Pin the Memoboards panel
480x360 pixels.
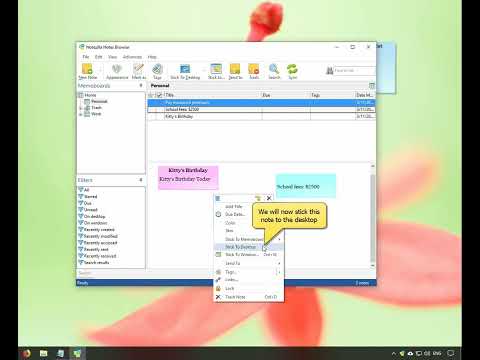[141, 86]
